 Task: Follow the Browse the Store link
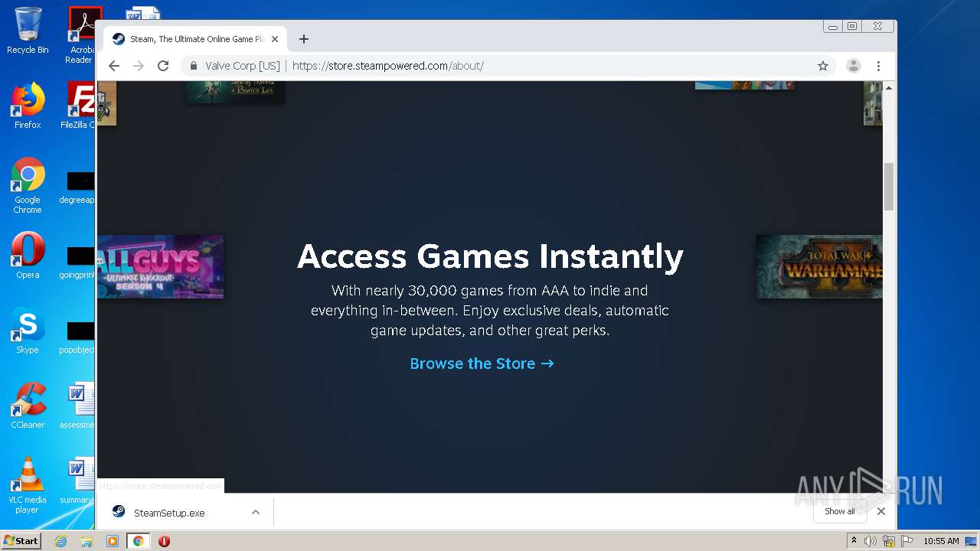482,364
